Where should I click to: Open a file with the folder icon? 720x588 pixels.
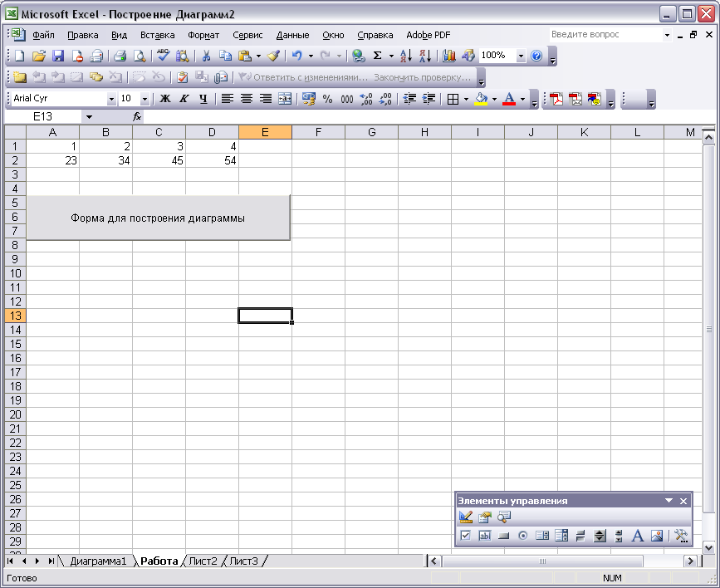pos(39,56)
